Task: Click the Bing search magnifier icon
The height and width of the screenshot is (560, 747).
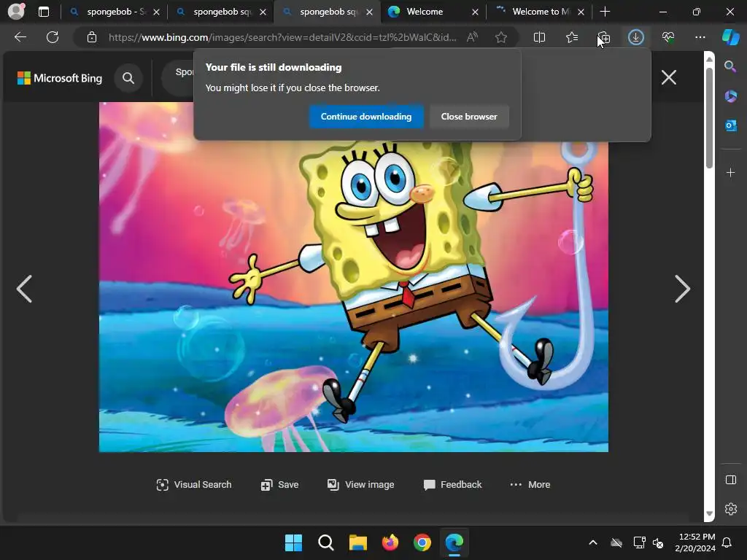Action: point(128,77)
